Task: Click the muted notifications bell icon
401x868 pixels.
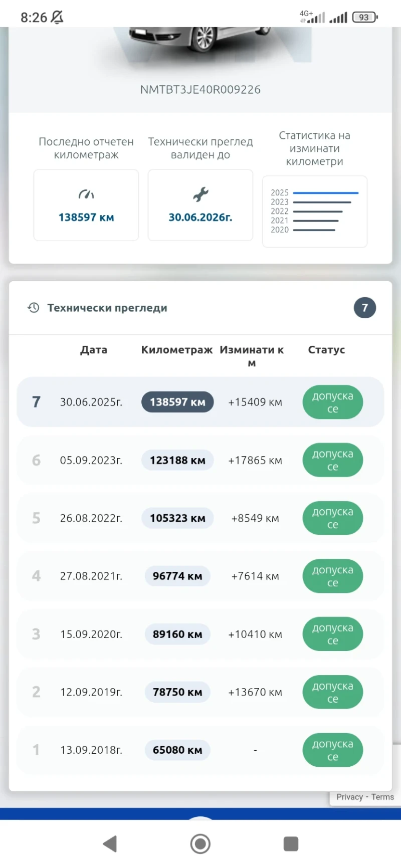Action: [x=57, y=17]
